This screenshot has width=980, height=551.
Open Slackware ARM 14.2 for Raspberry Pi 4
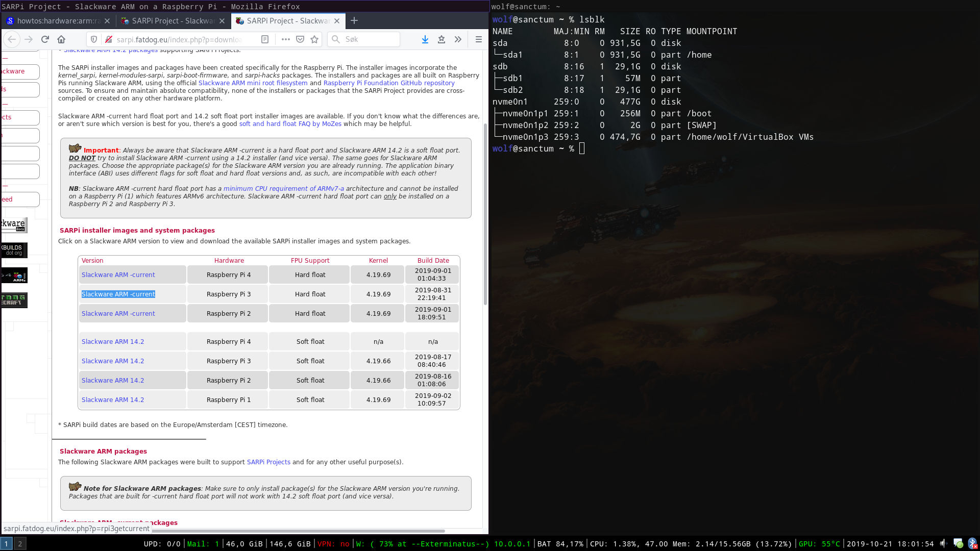[113, 342]
